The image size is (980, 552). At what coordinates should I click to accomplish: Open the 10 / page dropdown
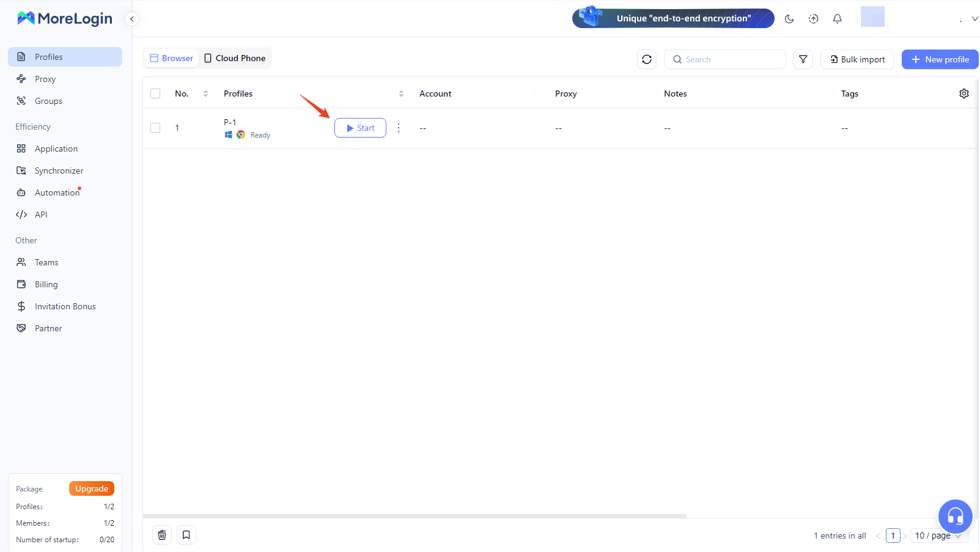[x=938, y=535]
